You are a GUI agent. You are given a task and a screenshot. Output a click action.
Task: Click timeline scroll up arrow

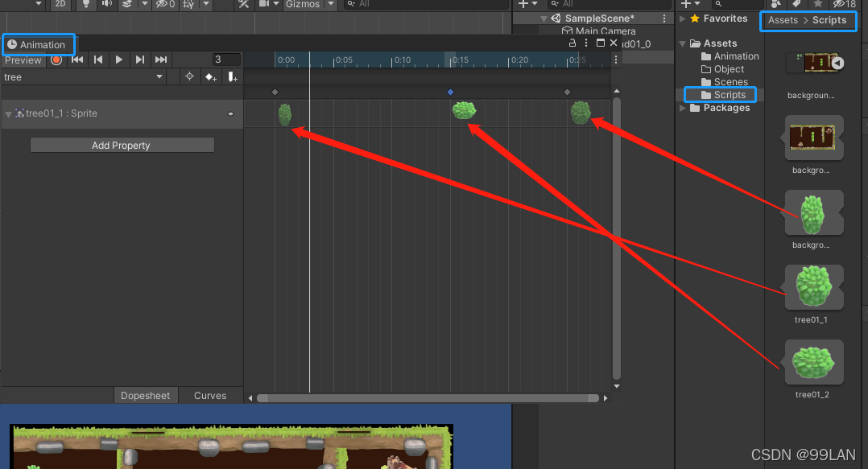(x=617, y=91)
